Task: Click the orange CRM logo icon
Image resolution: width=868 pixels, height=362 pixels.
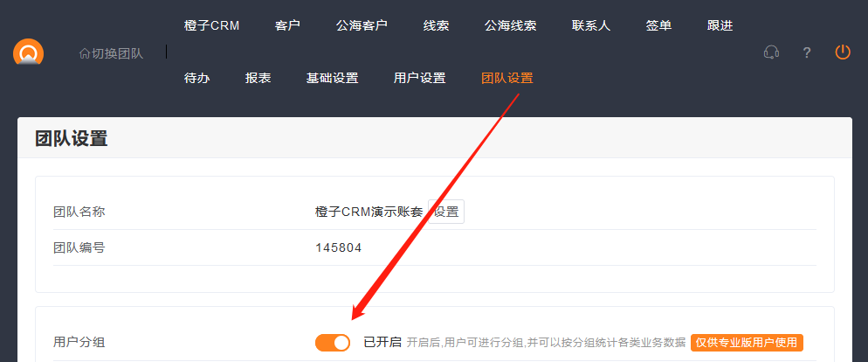Action: 28,53
